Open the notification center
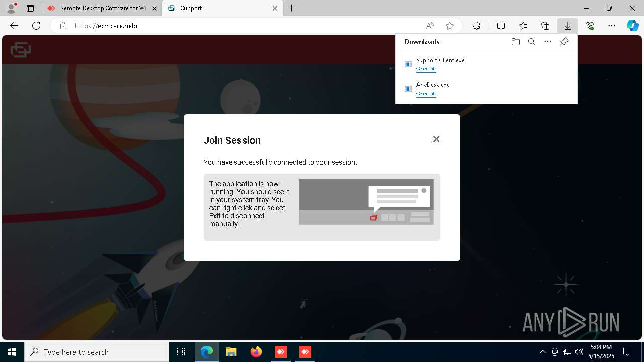This screenshot has height=362, width=644. [x=627, y=352]
